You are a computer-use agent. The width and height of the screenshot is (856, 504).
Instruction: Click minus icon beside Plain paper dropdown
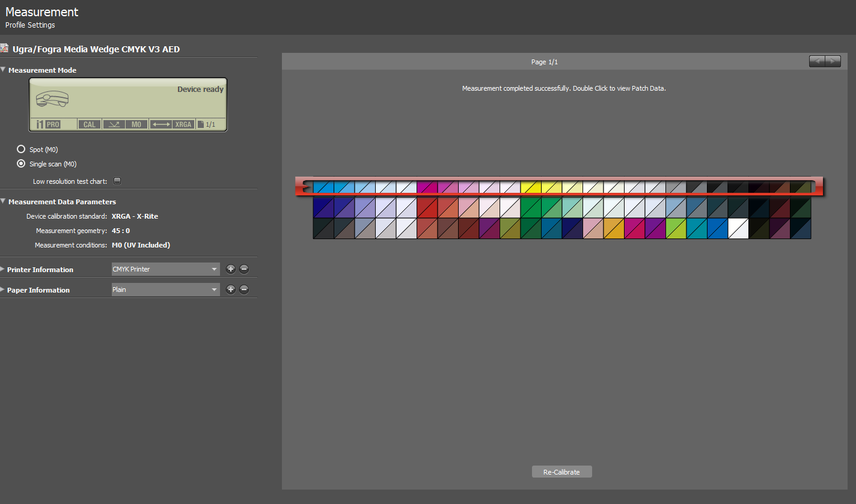pyautogui.click(x=244, y=290)
